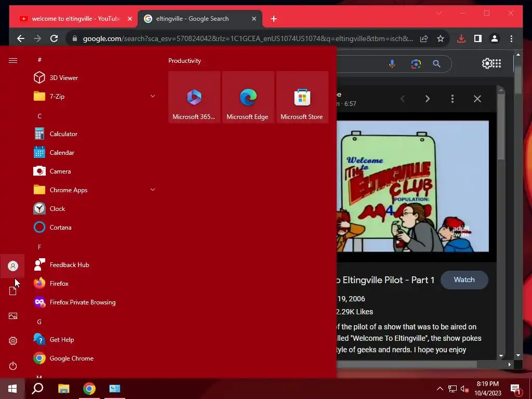Click the muted volume tray icon
This screenshot has height=399, width=532.
click(x=464, y=389)
